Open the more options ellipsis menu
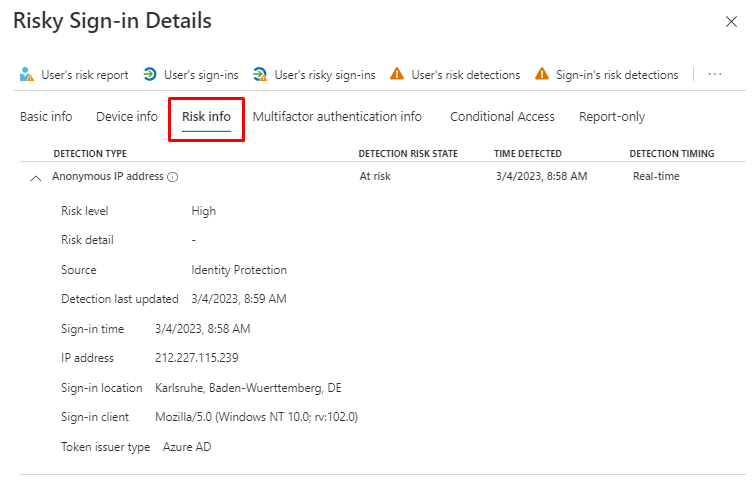Image resolution: width=752 pixels, height=483 pixels. click(714, 74)
